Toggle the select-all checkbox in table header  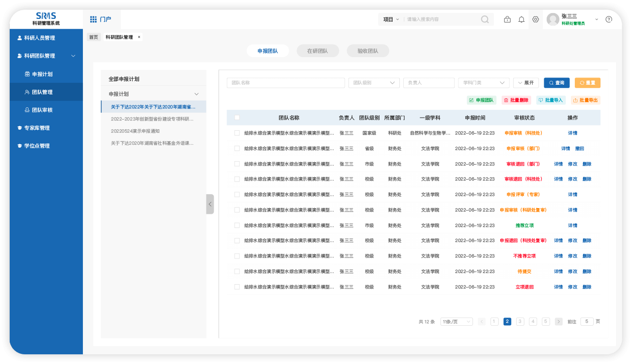click(237, 118)
